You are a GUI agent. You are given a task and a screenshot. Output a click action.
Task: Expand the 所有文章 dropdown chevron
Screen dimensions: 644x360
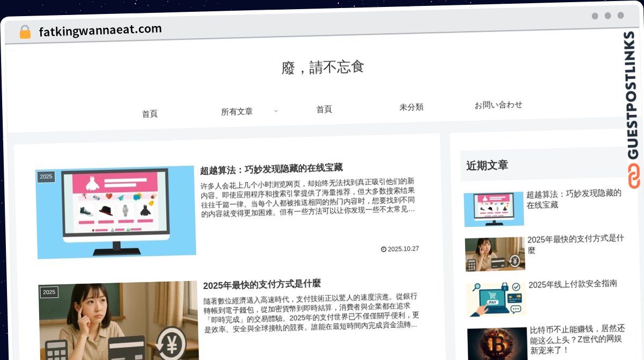(276, 111)
